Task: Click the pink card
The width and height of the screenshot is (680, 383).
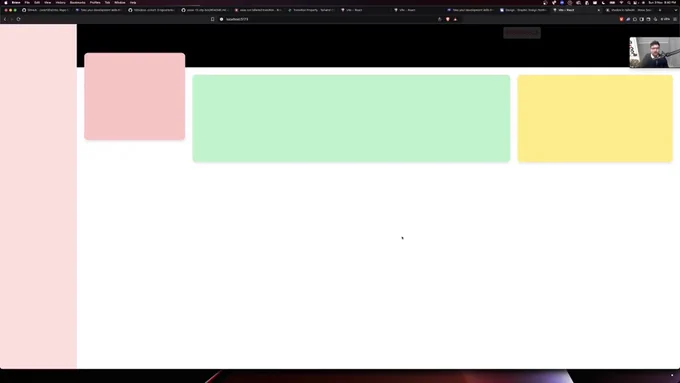Action: (134, 96)
